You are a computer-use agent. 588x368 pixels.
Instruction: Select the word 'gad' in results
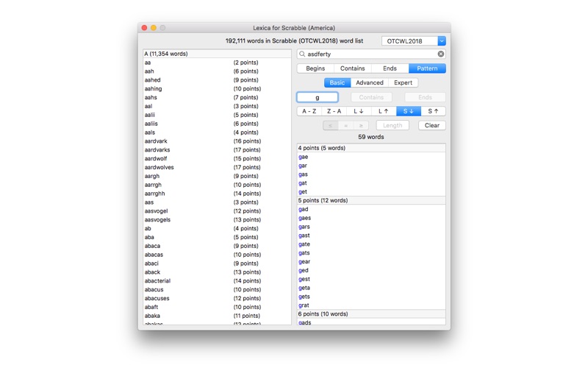303,209
